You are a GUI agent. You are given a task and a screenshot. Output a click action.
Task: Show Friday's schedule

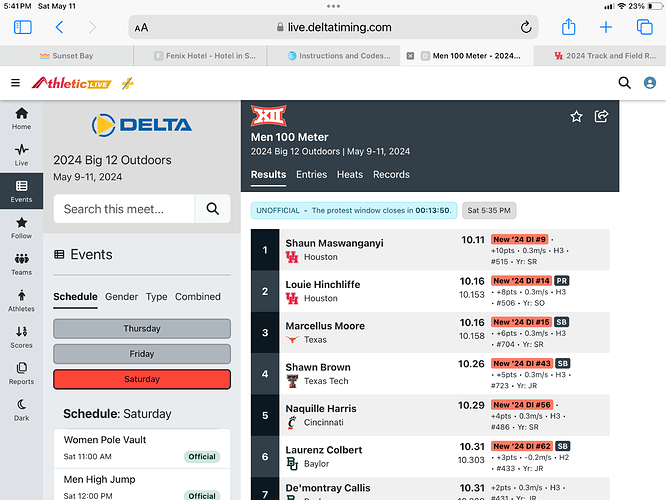coord(142,354)
